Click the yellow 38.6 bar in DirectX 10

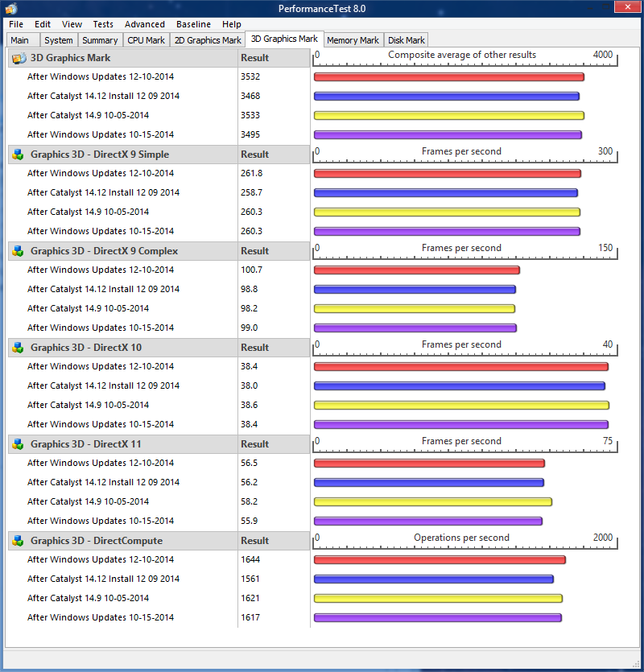pos(461,405)
